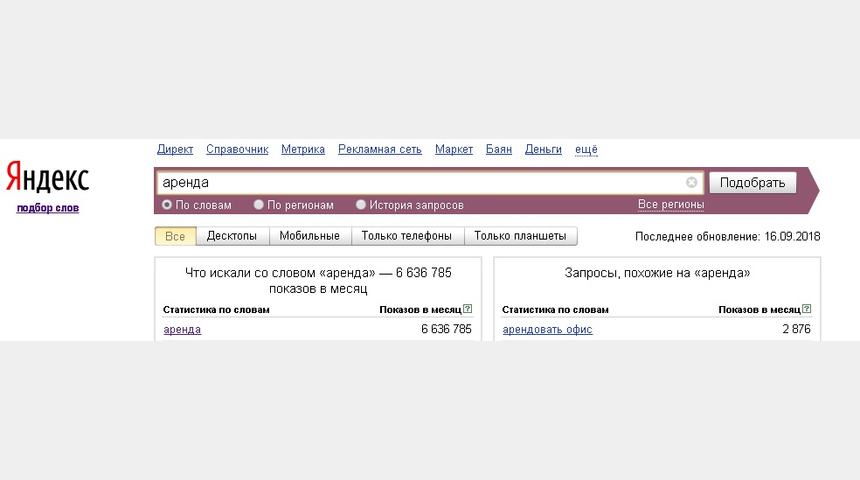The image size is (860, 480).
Task: Click the 'Подобрать' button
Action: point(752,183)
